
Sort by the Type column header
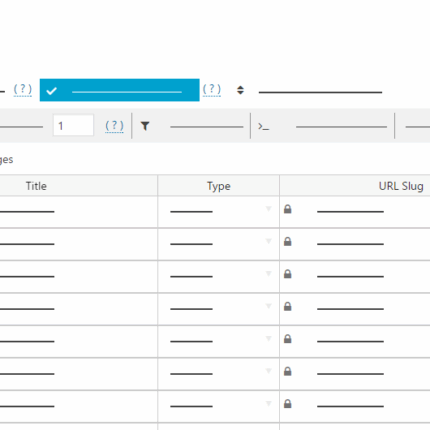click(x=219, y=186)
